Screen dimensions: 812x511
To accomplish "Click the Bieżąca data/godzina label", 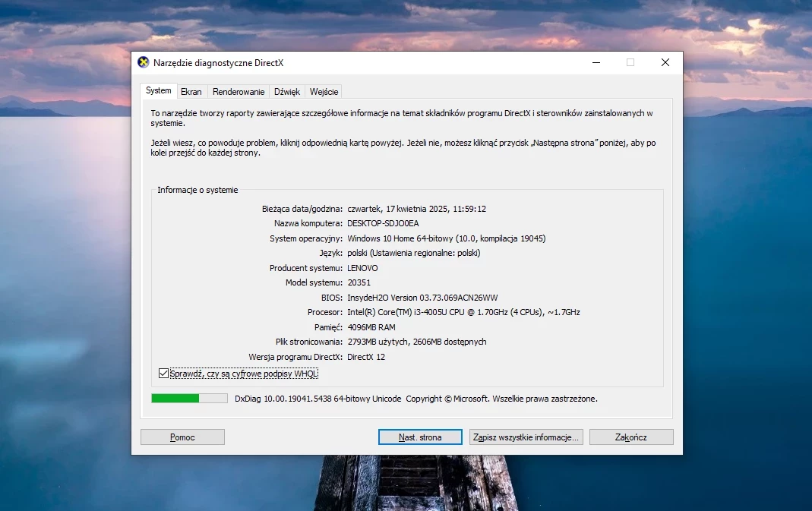I will coord(302,209).
